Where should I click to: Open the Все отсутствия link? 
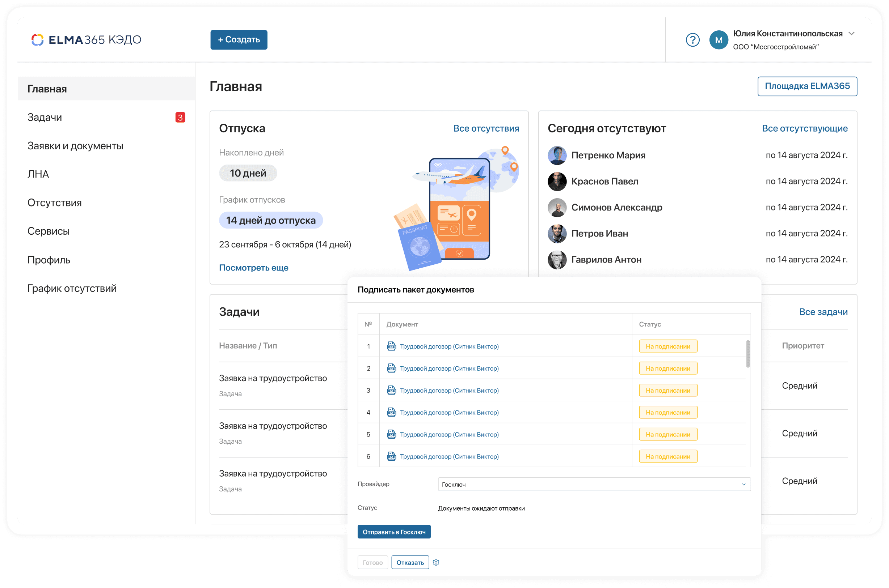tap(486, 128)
